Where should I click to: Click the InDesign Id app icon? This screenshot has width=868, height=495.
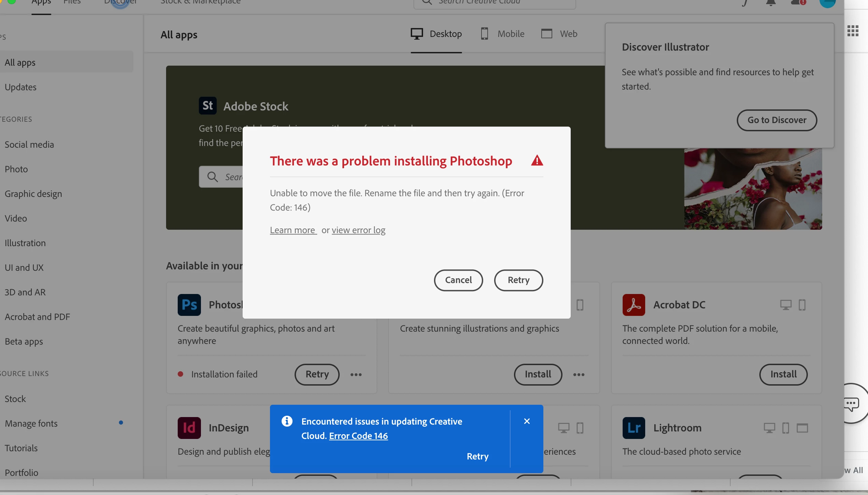tap(189, 428)
